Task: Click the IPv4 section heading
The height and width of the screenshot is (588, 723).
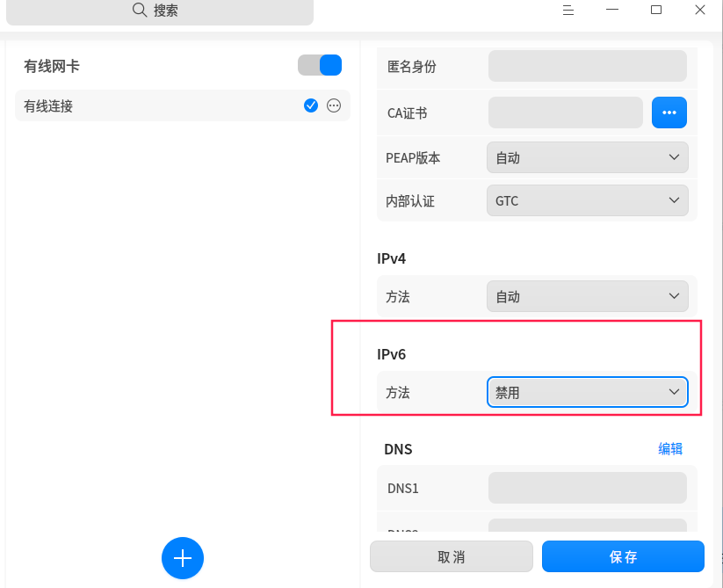Action: [x=391, y=258]
